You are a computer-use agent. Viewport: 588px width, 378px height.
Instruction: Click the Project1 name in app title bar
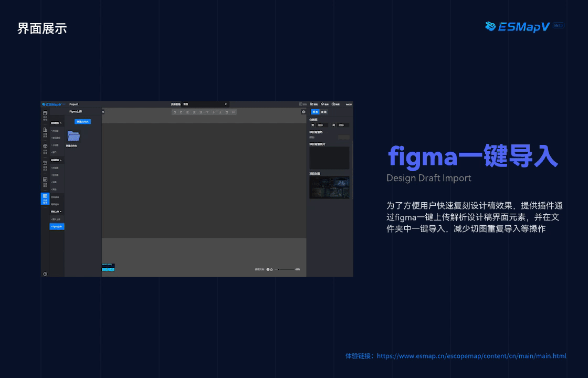74,104
